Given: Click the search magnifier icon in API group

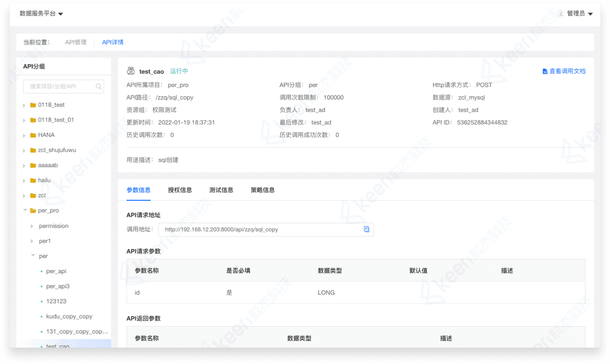Looking at the screenshot, I should click(98, 87).
